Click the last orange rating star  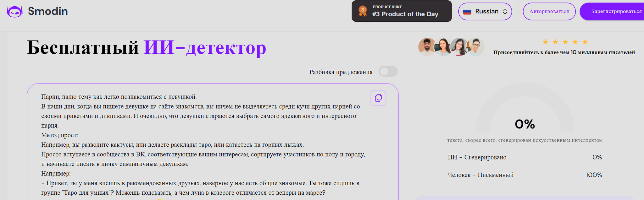[585, 42]
